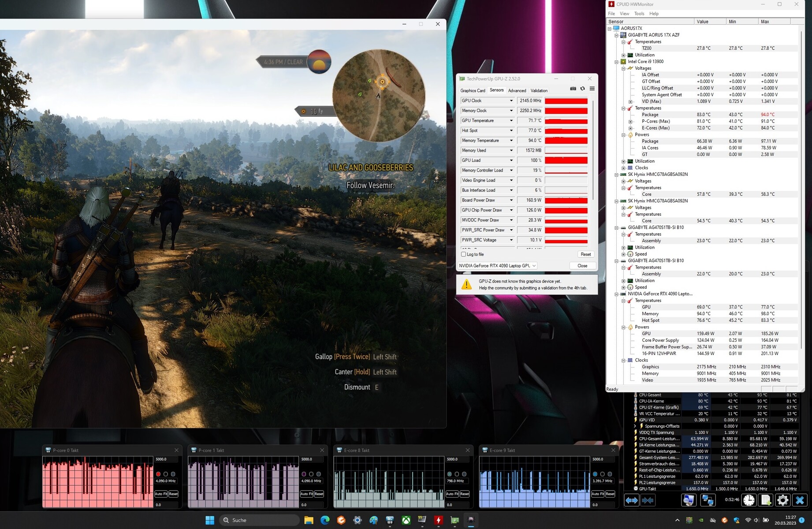Select blue color dot in E-core 9 Takt graph
Screen dimensions: 812x529
595,474
